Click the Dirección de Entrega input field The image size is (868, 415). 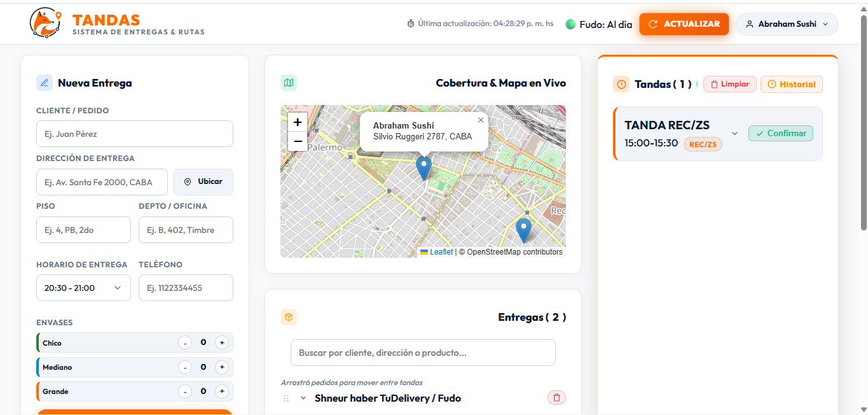click(102, 182)
